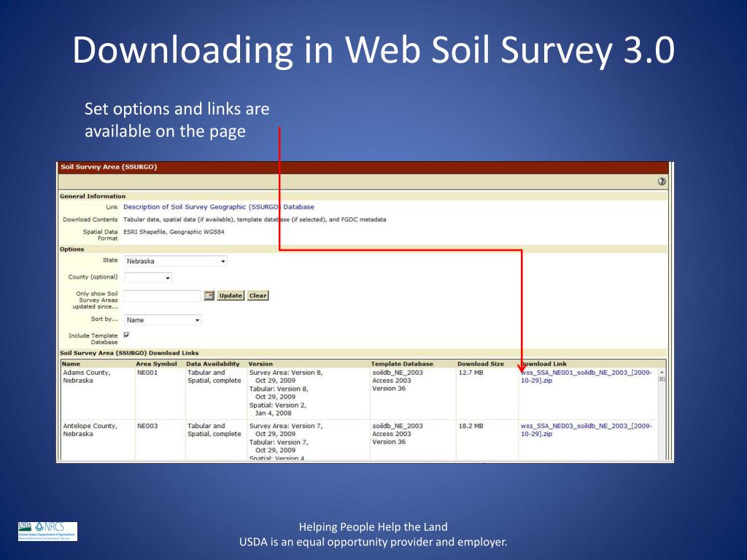Download the wss_SSA_NE003 zip file link
The width and height of the screenshot is (747, 560).
pyautogui.click(x=587, y=429)
